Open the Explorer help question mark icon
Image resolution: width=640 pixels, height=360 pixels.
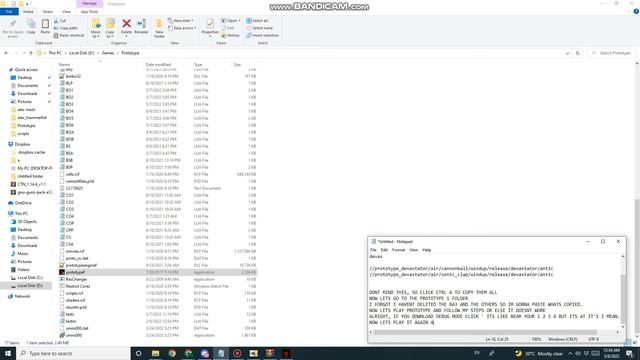coord(636,11)
